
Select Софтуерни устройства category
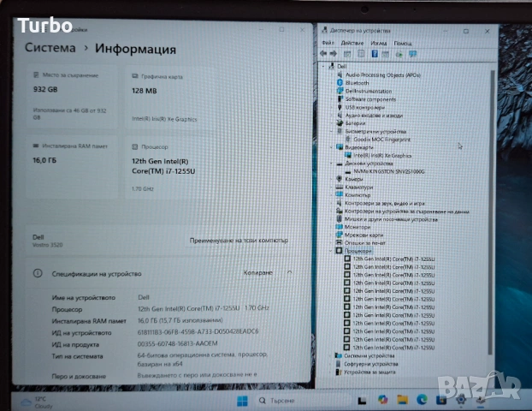[371, 364]
